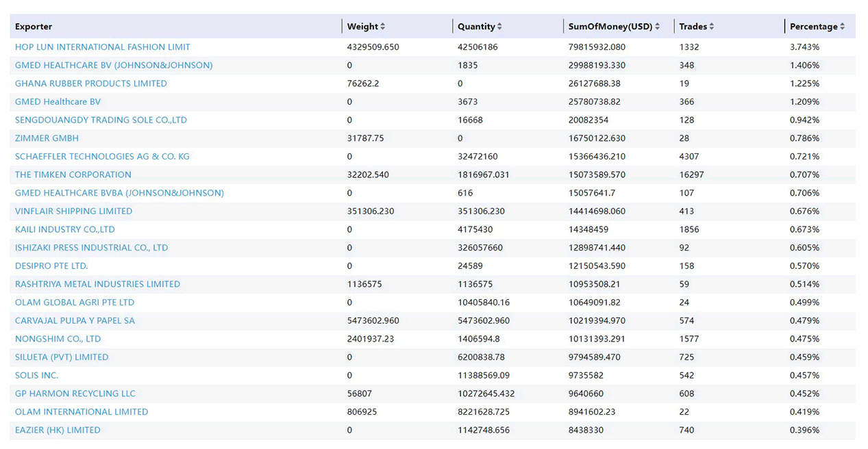Screen dimensions: 868x449
Task: Open SENGDOUANGDY TRADING SOLE CO.,LTD
Action: [x=101, y=120]
